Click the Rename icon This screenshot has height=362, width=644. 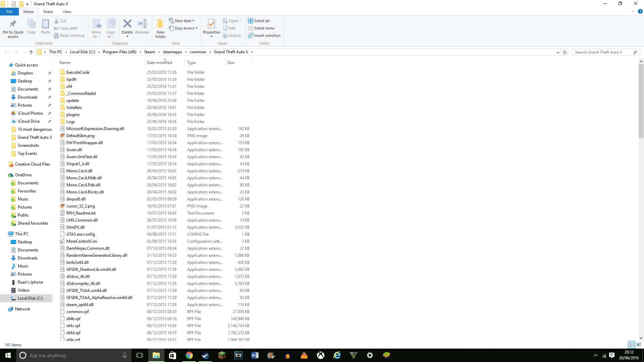tap(142, 24)
